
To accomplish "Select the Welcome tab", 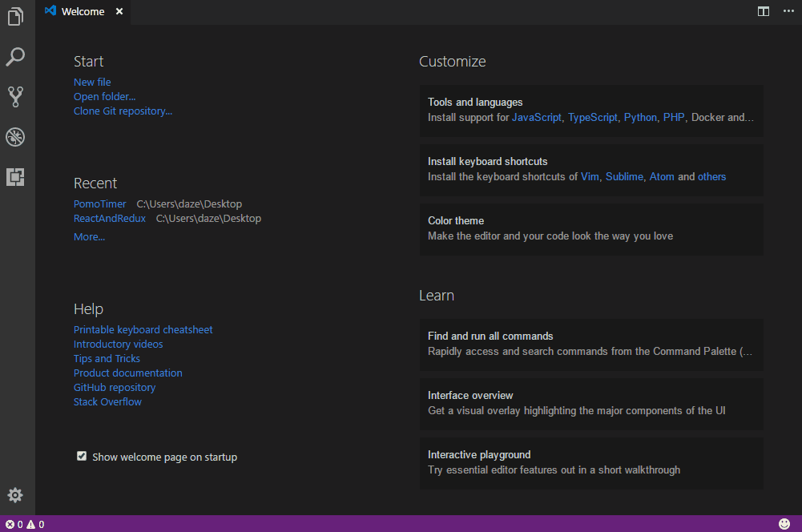I will (x=83, y=11).
